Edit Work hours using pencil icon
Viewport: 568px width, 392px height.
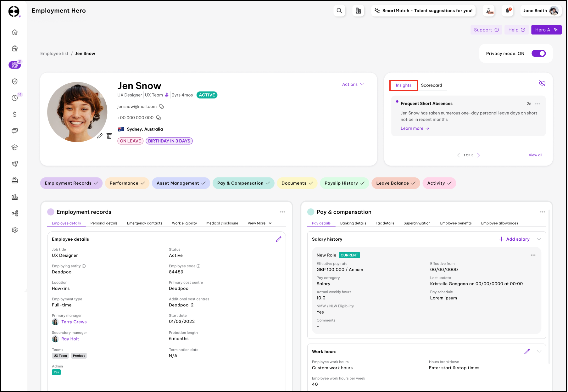click(x=527, y=351)
